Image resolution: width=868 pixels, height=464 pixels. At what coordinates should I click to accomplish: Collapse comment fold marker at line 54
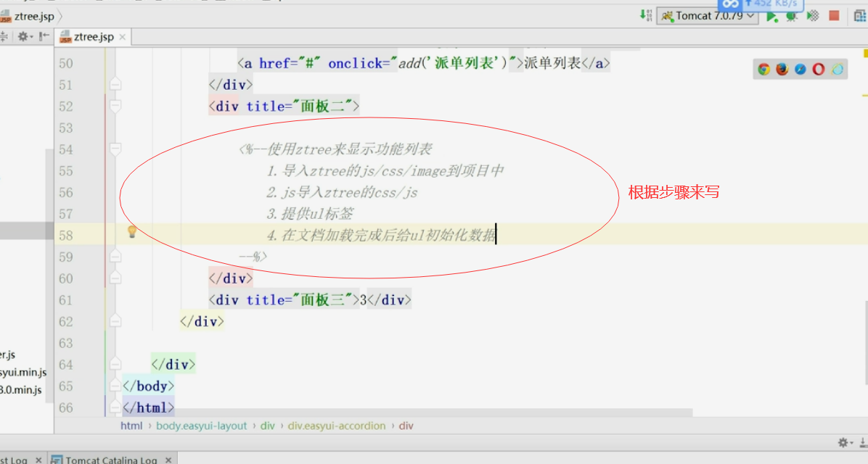coord(115,149)
